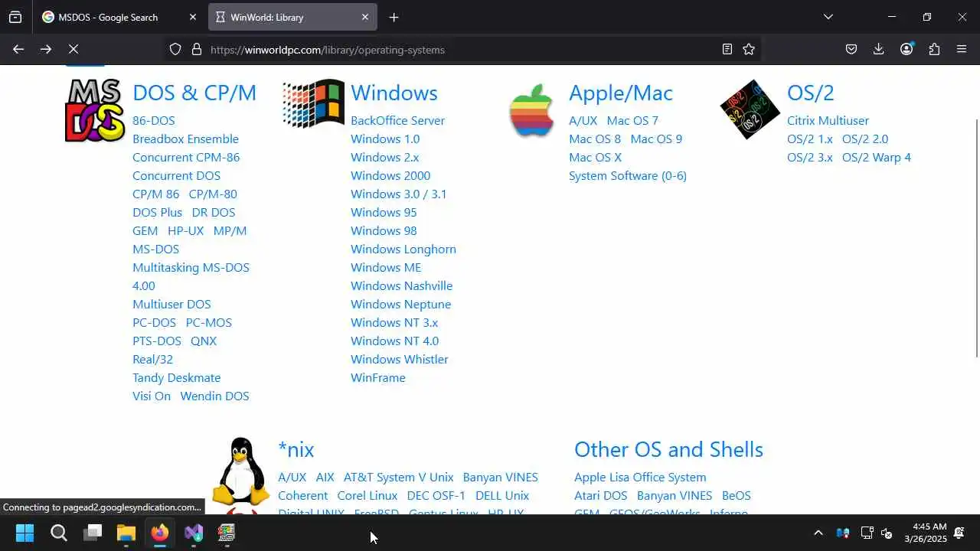Screen dimensions: 980x551
Task: Open the Windows Start menu
Action: point(24,533)
